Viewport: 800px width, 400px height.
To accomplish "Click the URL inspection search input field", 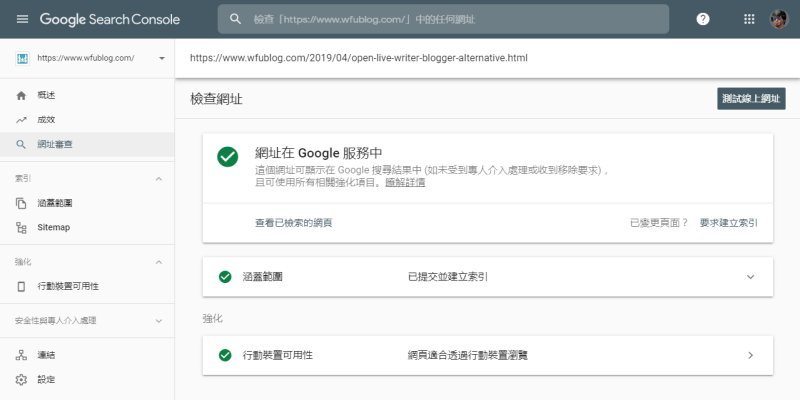I will click(443, 19).
